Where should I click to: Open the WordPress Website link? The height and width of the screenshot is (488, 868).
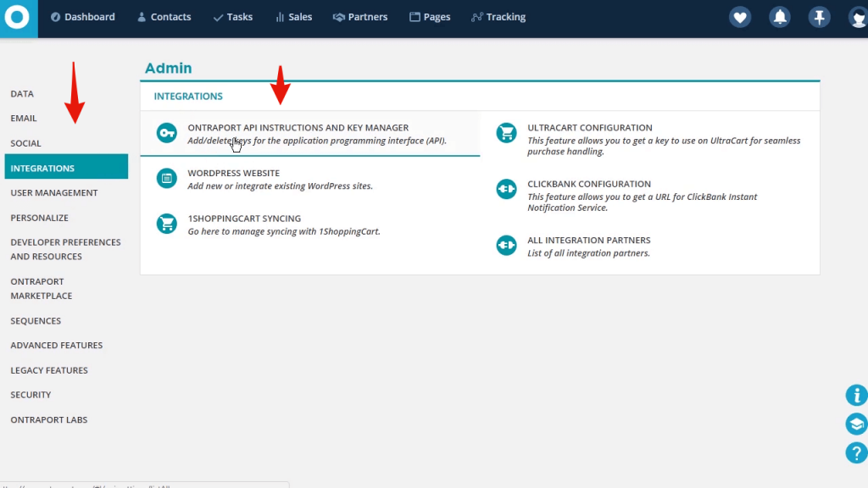click(234, 173)
